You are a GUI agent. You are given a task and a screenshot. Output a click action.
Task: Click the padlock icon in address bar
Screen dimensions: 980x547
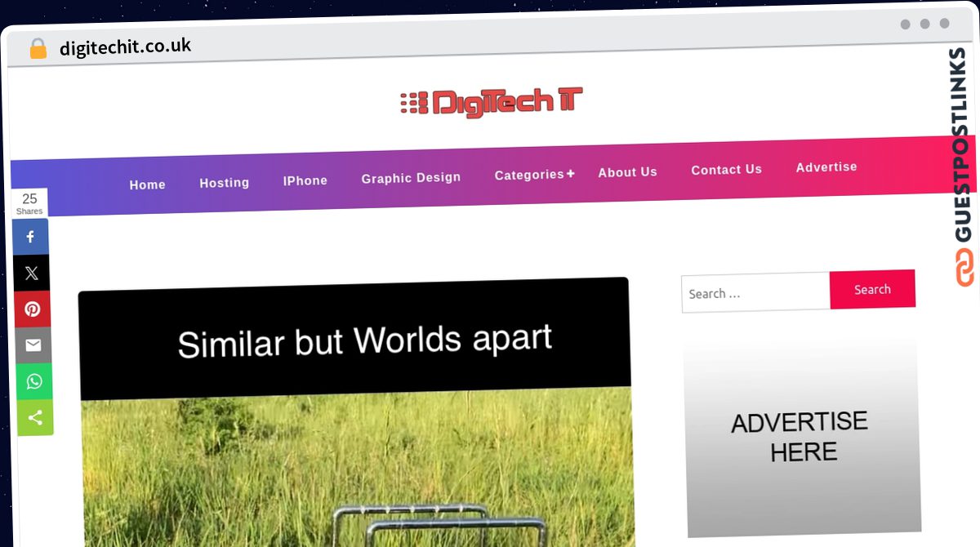38,48
